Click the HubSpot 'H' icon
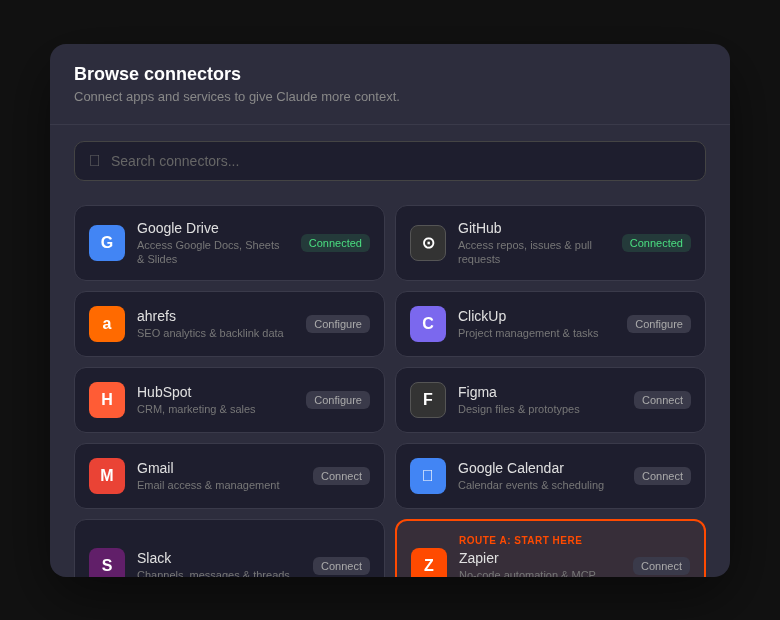This screenshot has height=620, width=780. click(x=107, y=400)
